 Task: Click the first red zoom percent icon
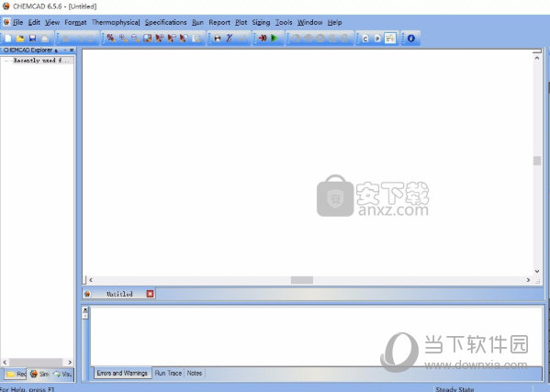111,39
